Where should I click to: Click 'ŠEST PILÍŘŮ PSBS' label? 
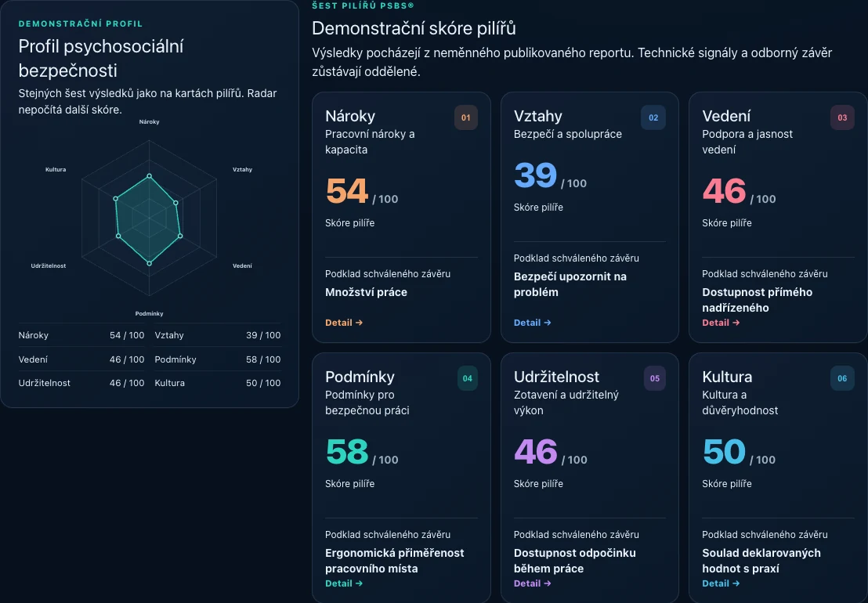tap(363, 5)
